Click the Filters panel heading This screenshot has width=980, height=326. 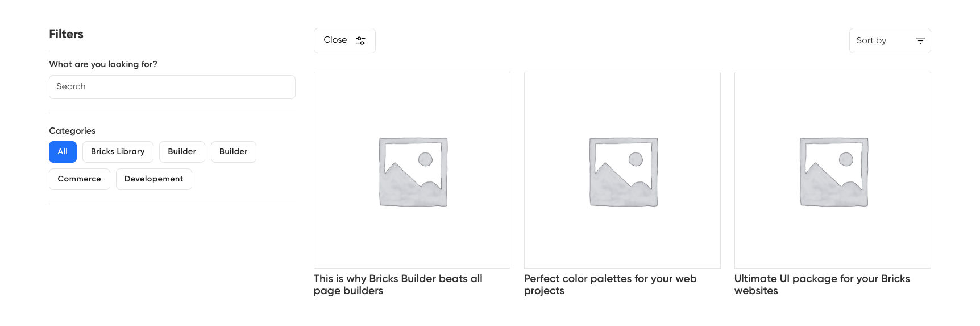pos(66,34)
